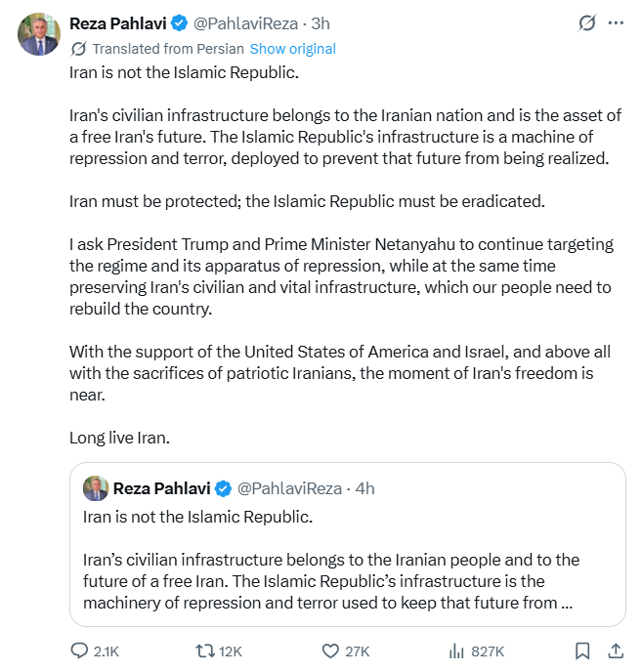Click the blue verified badge on main post
Image resolution: width=642 pixels, height=672 pixels.
(179, 22)
